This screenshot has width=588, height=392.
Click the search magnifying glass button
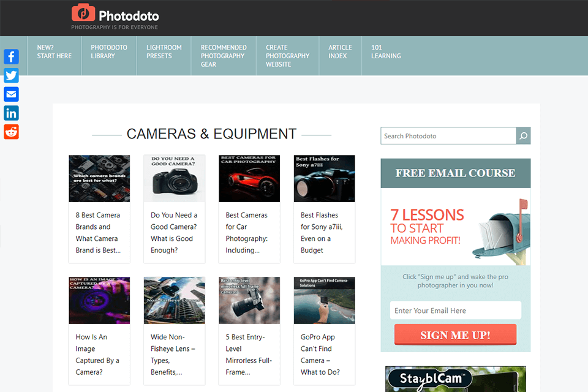coord(522,135)
